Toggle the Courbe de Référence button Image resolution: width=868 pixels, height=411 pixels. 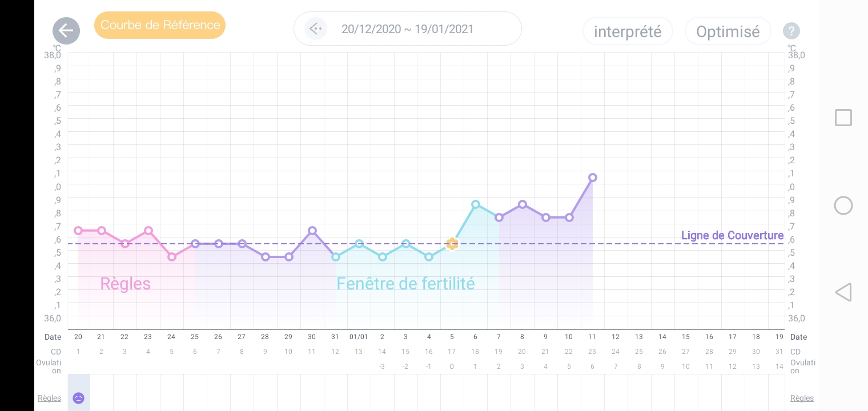tap(160, 25)
